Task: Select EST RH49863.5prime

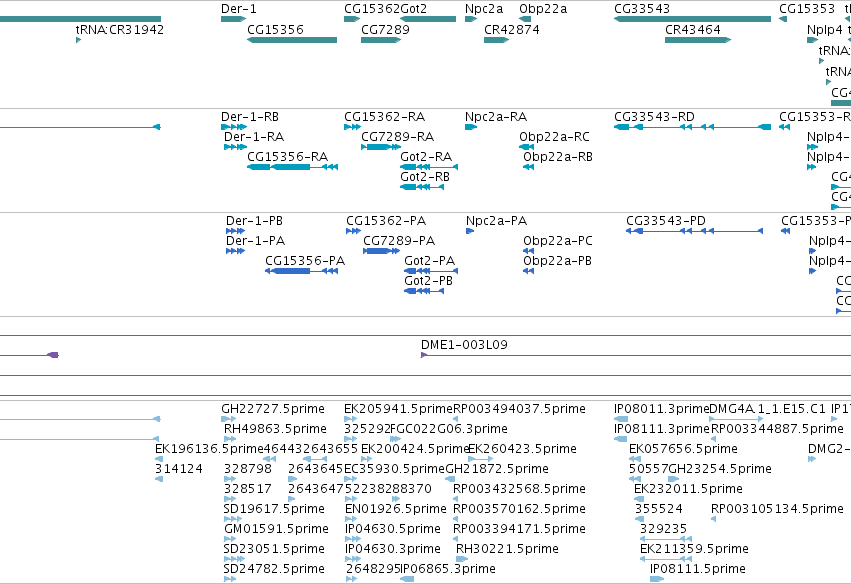Action: pos(230,439)
